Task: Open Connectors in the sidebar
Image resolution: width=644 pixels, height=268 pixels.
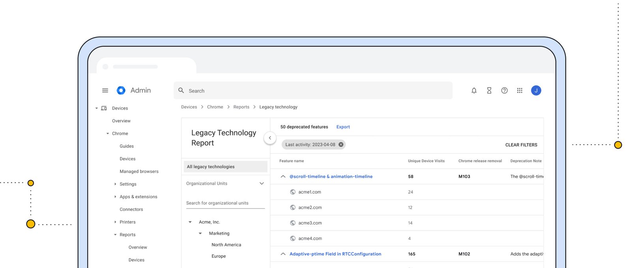Action: [x=131, y=209]
